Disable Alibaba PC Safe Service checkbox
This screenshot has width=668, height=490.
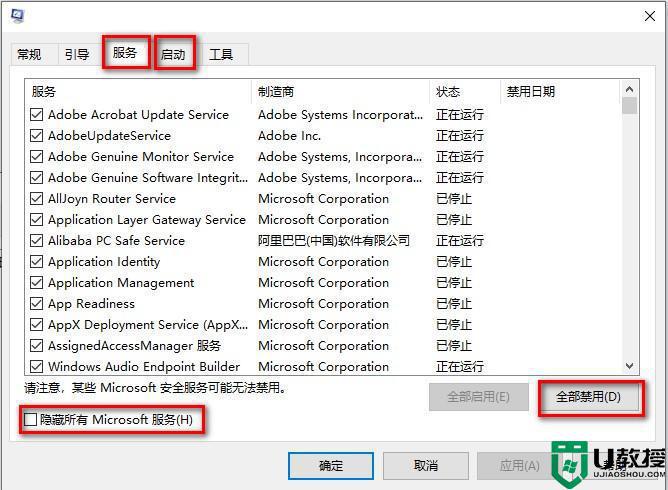(x=37, y=240)
